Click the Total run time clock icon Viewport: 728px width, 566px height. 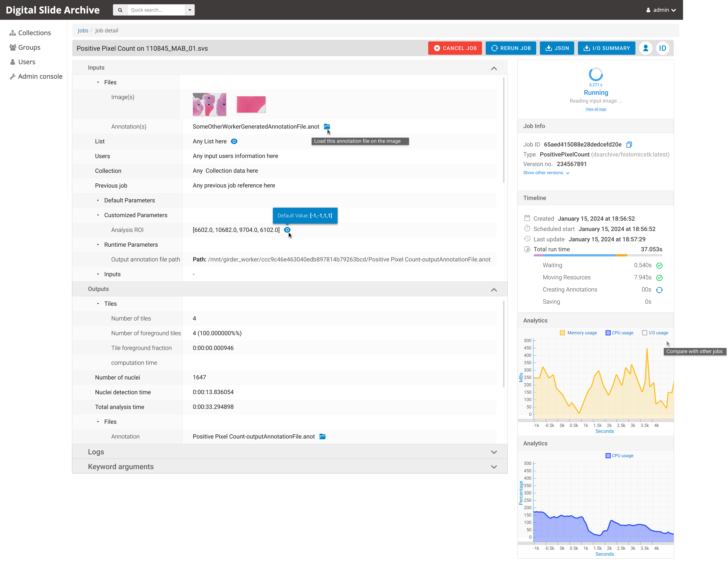527,249
